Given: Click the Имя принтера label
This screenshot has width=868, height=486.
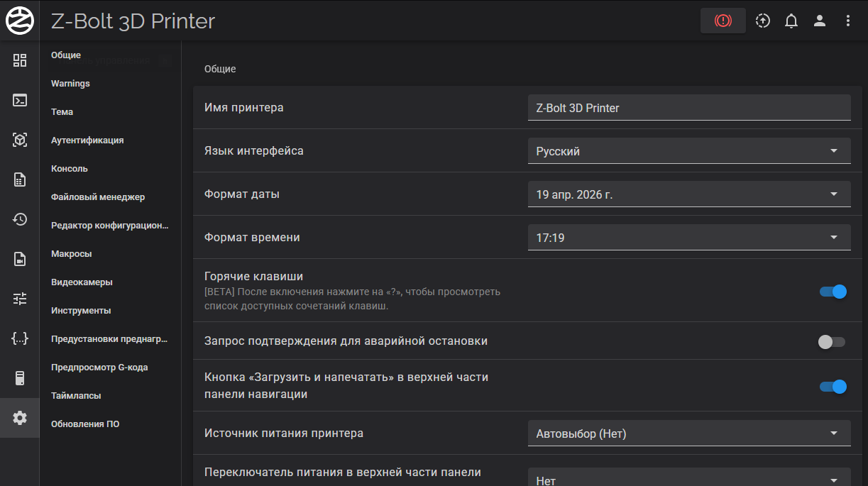Looking at the screenshot, I should pos(244,108).
